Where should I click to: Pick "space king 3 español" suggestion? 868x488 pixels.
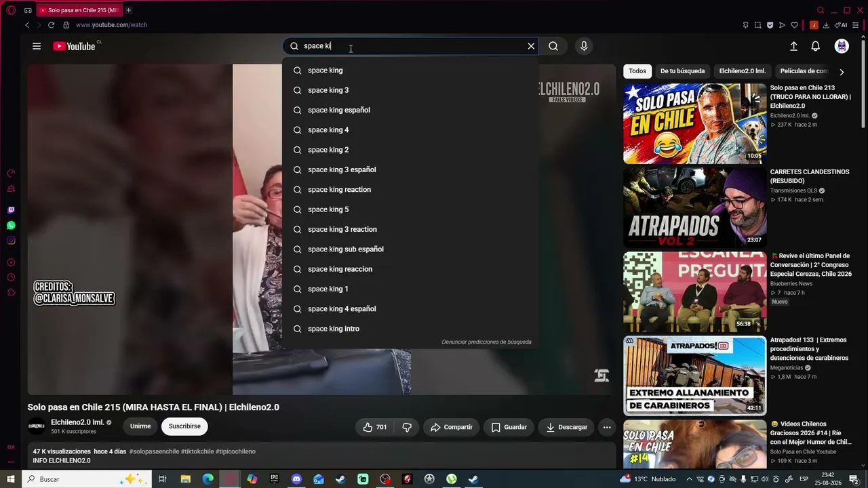point(410,169)
